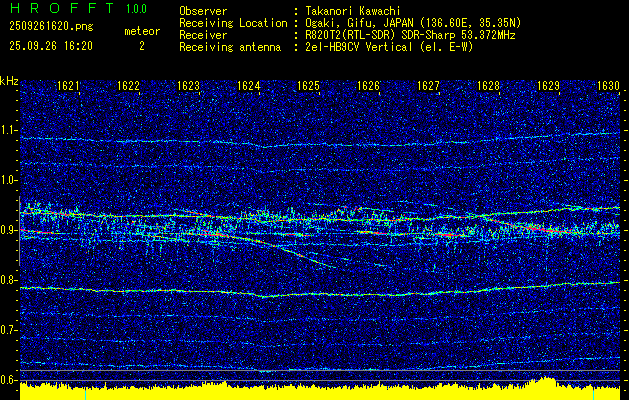Click time marker 1622
The width and height of the screenshot is (629, 400).
(128, 85)
